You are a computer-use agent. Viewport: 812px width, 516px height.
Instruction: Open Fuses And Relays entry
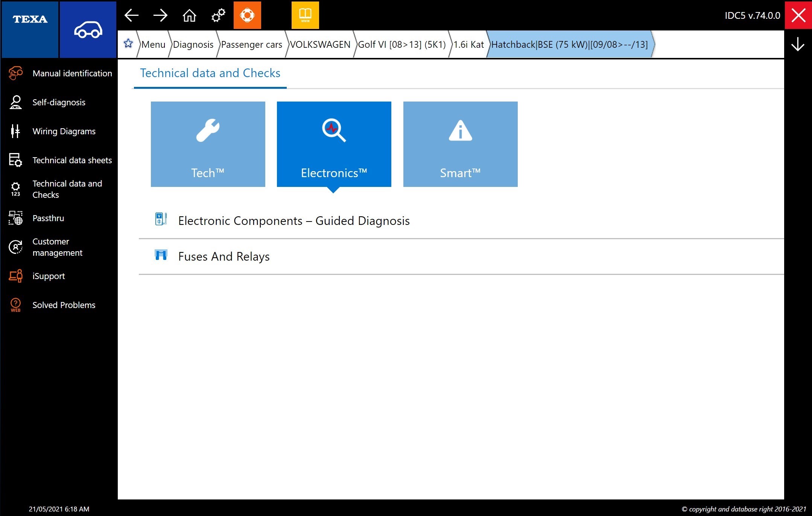[461, 256]
